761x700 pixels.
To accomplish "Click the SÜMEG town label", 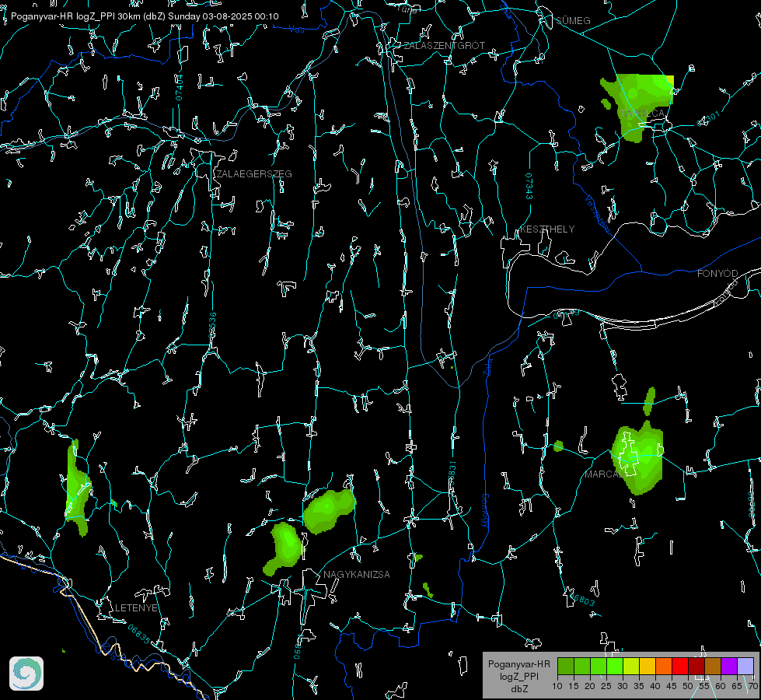I will 573,20.
